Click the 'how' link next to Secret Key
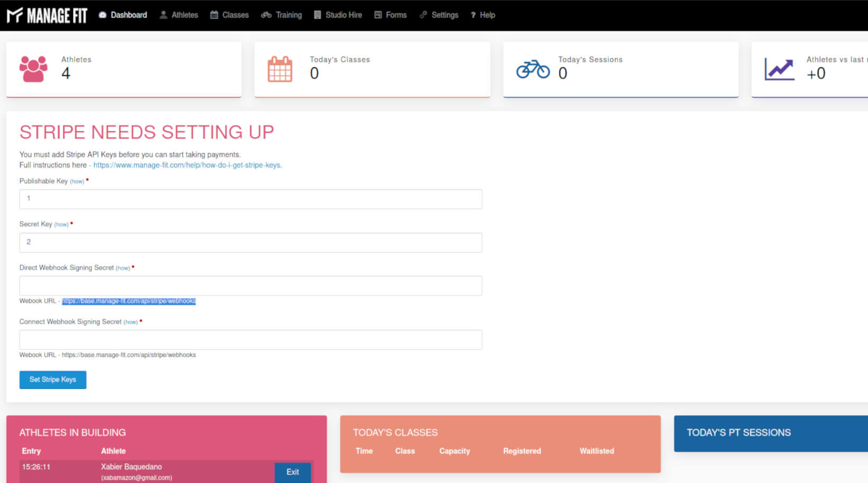Image resolution: width=868 pixels, height=483 pixels. [x=61, y=224]
